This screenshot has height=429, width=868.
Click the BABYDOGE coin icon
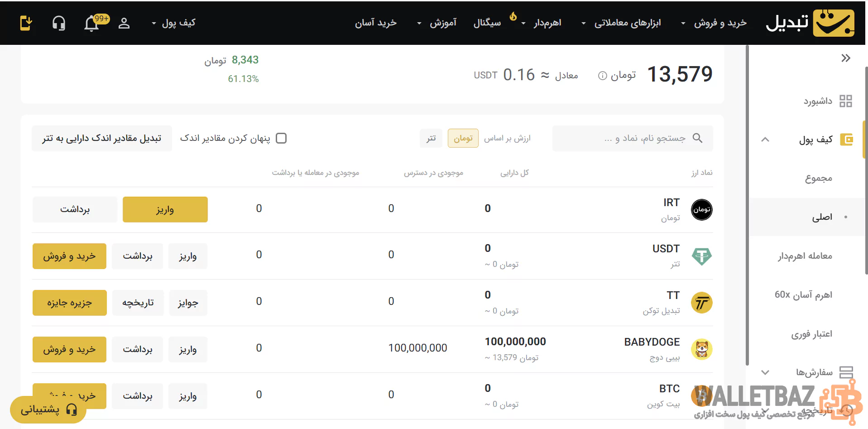point(701,349)
